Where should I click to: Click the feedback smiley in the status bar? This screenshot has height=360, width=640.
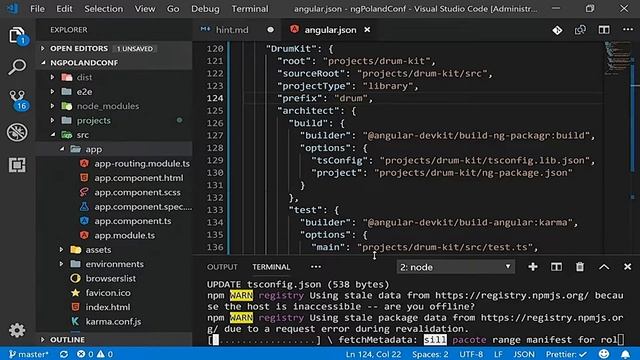[604, 354]
